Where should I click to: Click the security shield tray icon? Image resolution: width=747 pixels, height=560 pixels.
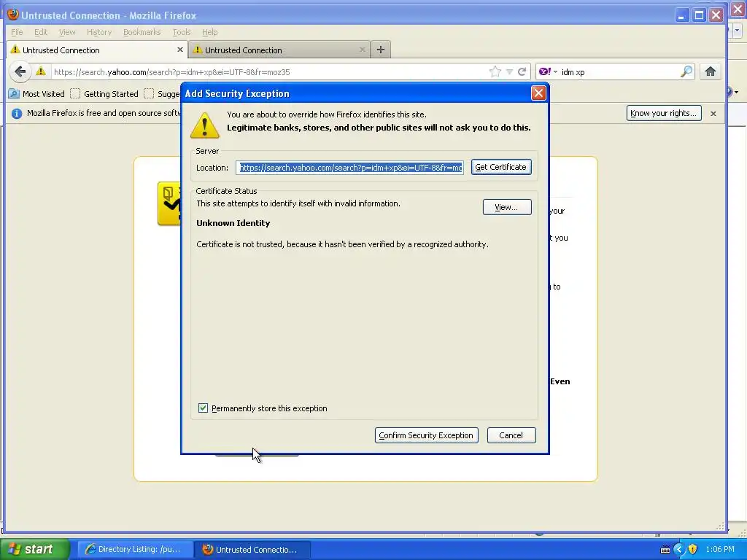tap(693, 550)
